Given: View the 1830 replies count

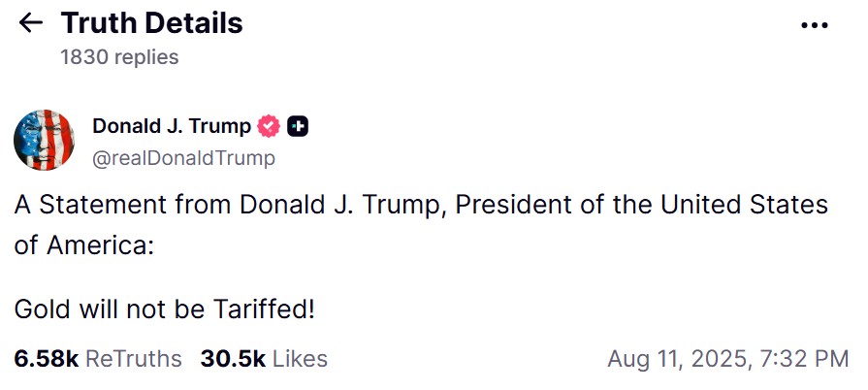Looking at the screenshot, I should click(119, 57).
